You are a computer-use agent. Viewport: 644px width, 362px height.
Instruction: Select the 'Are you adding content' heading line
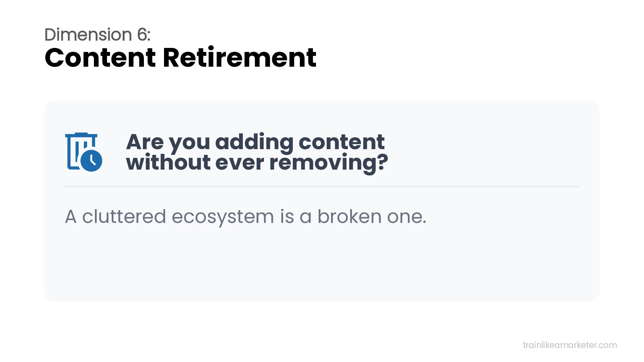255,142
